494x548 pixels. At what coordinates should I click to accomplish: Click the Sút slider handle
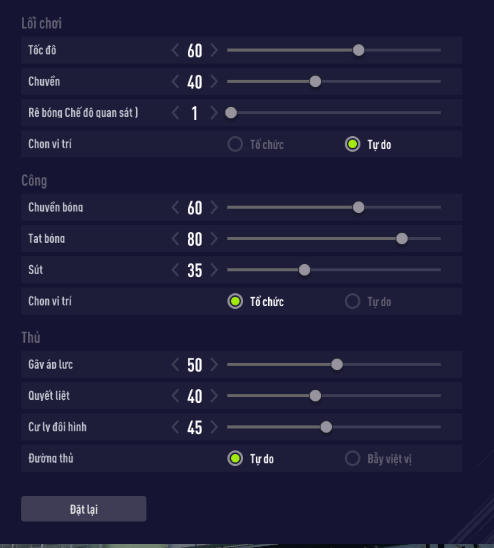pyautogui.click(x=305, y=270)
